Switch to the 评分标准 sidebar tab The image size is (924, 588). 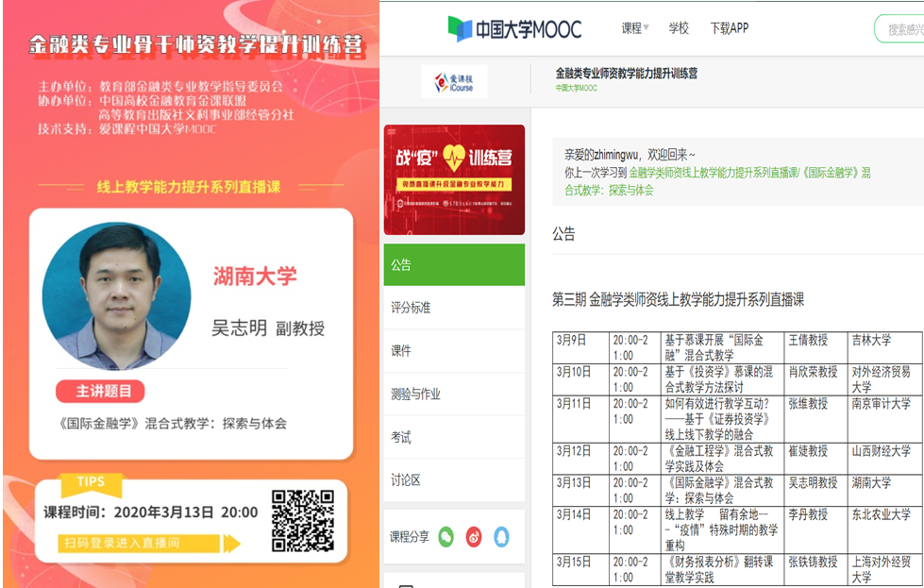tap(454, 308)
